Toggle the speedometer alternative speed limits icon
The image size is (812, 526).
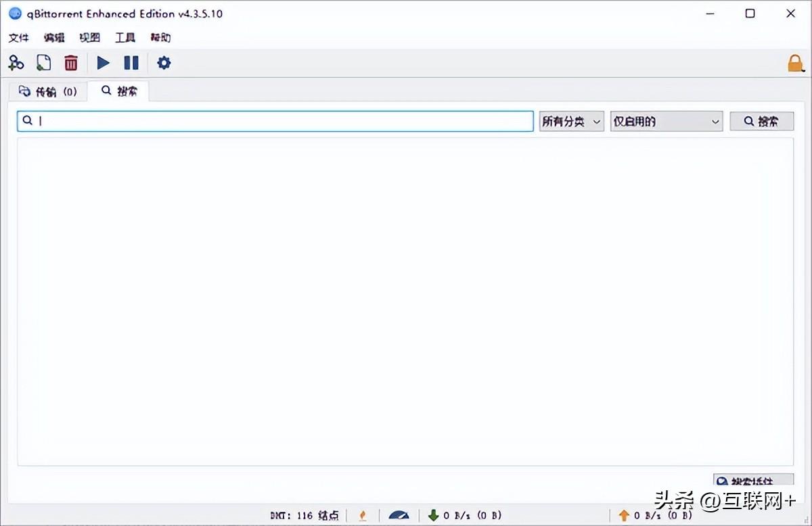pyautogui.click(x=399, y=516)
